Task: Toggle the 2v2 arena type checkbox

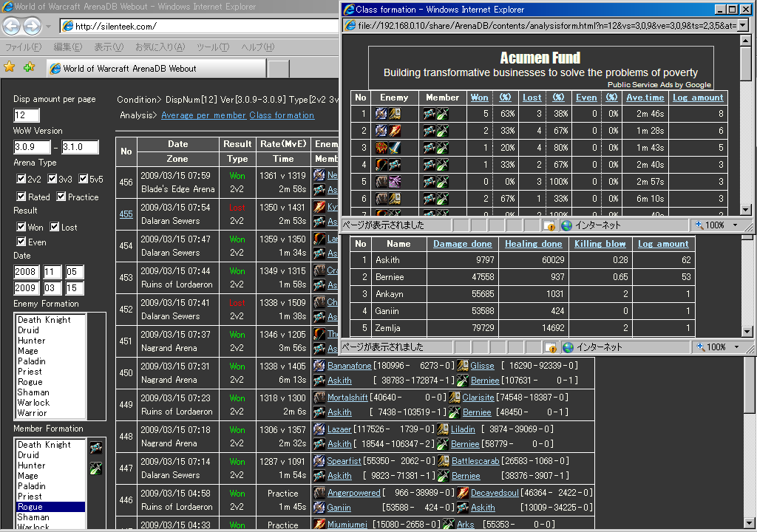Action: 21,179
